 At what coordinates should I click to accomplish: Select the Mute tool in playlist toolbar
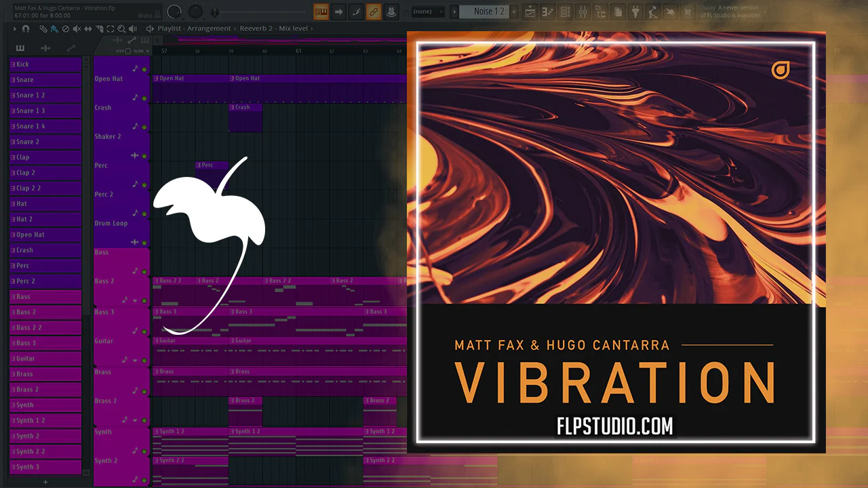tap(77, 29)
